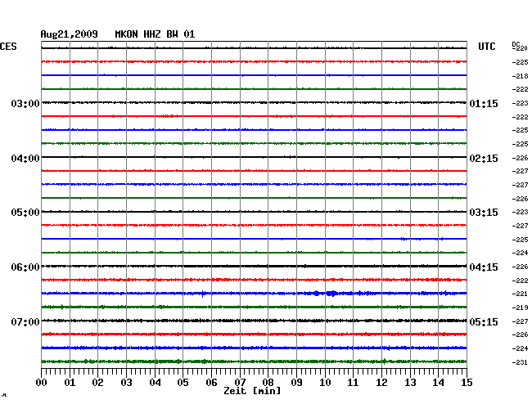Click the blue trace spike just before minute 06
The height and width of the screenshot is (404, 532).
[203, 294]
